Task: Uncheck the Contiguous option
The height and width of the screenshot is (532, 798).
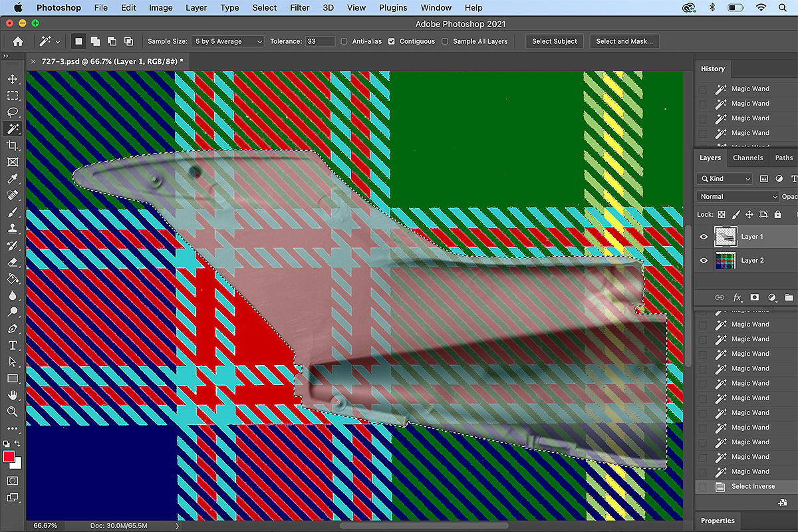Action: coord(392,41)
